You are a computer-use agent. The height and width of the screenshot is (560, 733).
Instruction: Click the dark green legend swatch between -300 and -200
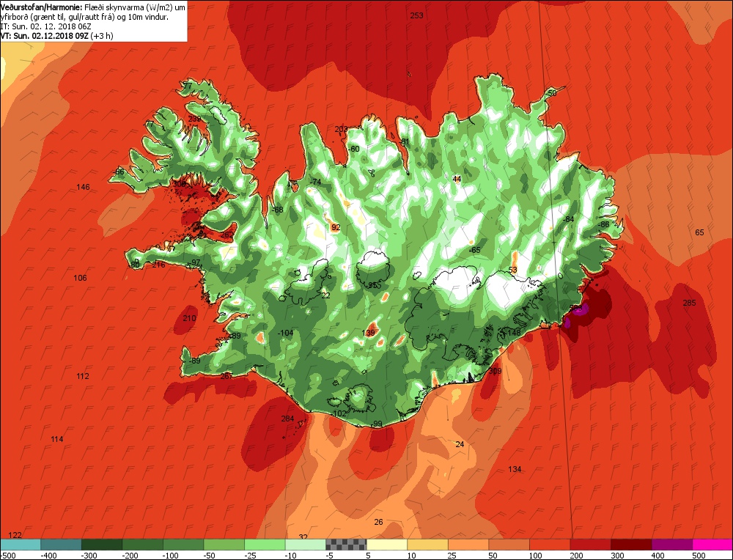click(x=101, y=545)
